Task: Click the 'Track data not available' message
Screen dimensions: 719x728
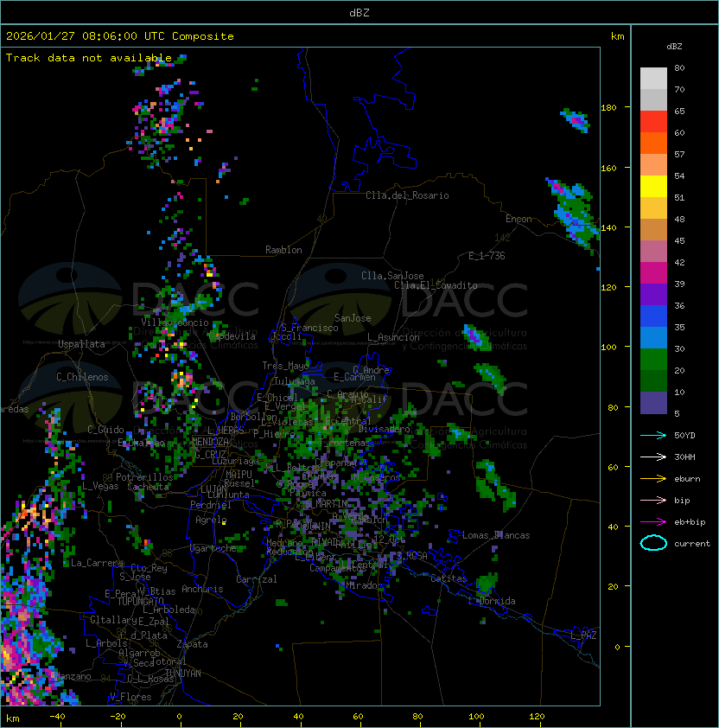Action: point(89,58)
